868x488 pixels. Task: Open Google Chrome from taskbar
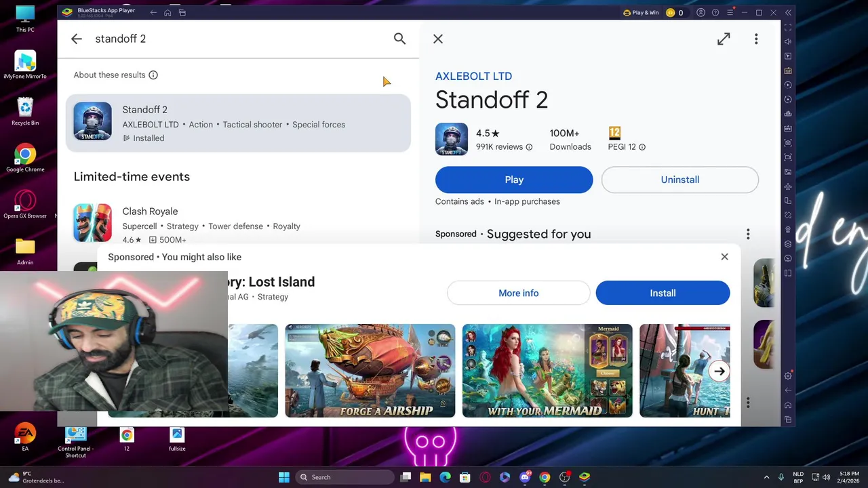545,477
